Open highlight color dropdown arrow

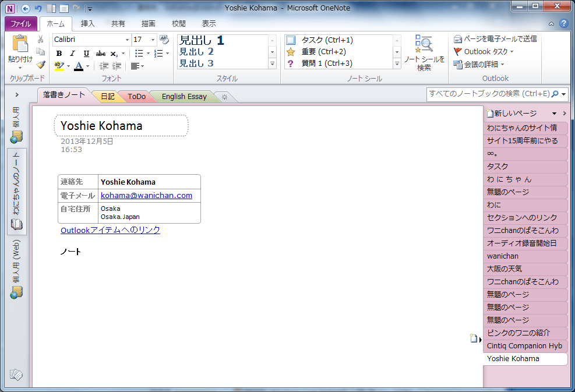pos(68,66)
